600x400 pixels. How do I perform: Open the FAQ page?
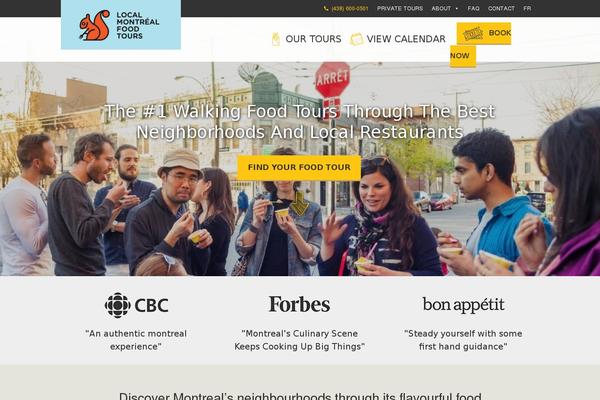point(473,8)
